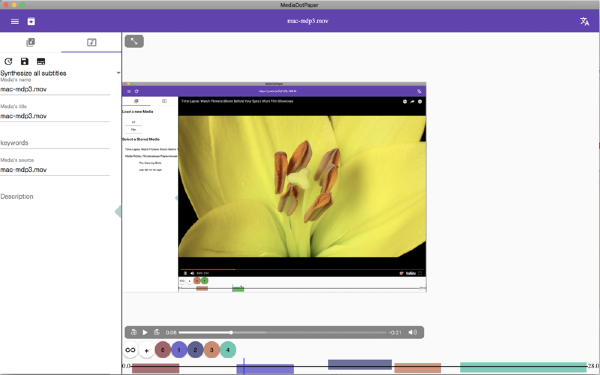
Task: Switch to the media library tab
Action: point(31,42)
